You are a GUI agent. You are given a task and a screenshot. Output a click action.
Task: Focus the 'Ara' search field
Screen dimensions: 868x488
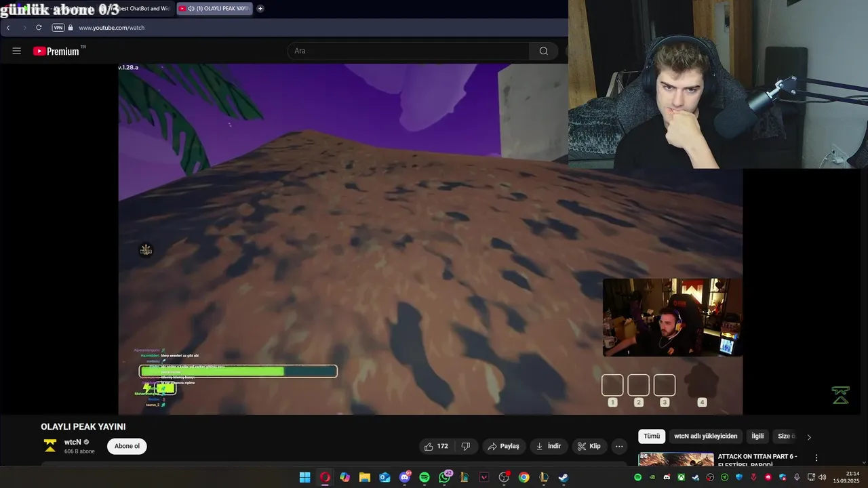pos(408,51)
